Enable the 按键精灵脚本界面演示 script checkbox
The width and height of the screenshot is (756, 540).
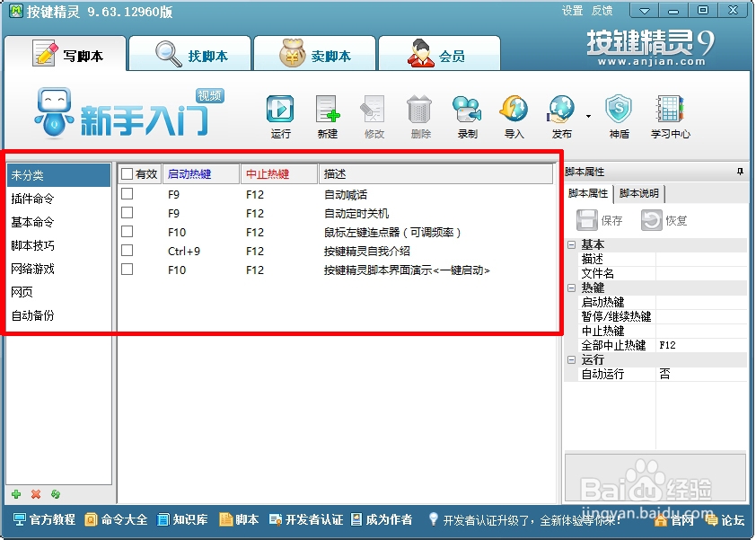click(127, 270)
